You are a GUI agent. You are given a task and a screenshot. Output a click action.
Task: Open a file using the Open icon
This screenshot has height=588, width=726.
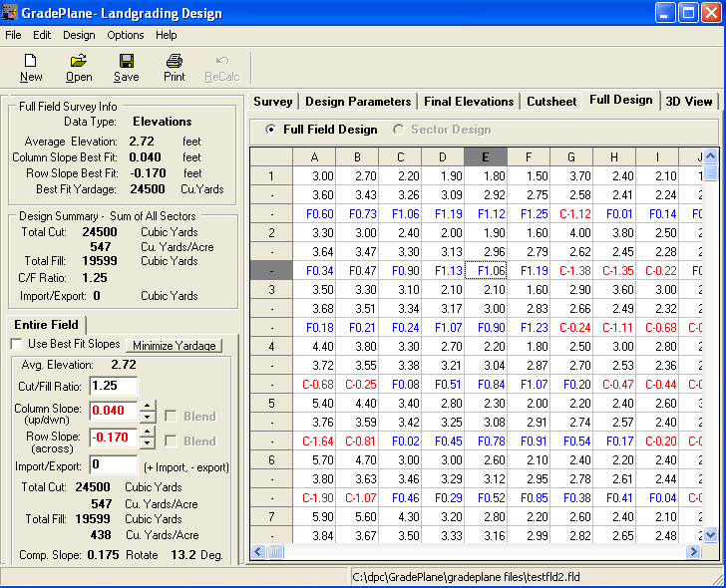pos(79,67)
